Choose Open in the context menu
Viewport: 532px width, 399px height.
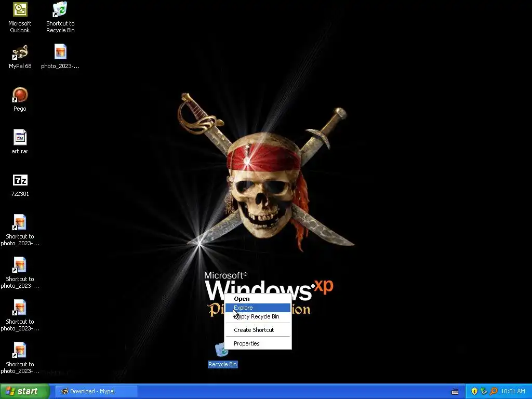pos(258,299)
